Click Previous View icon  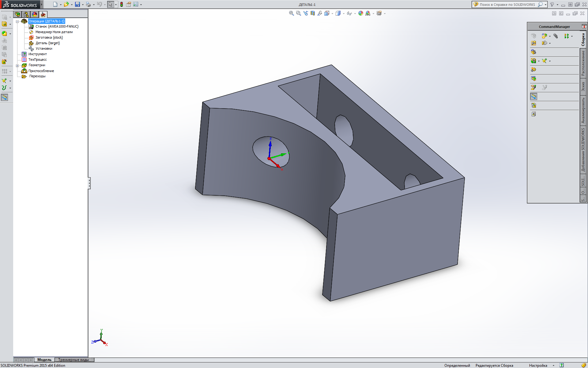tap(305, 13)
